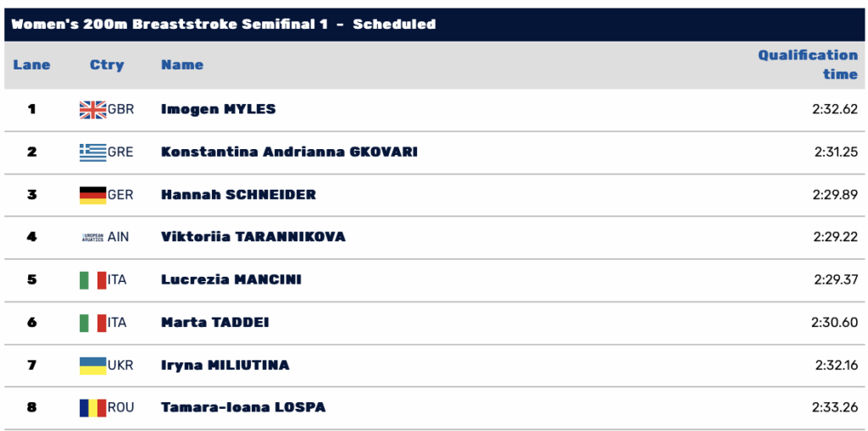Screen dimensions: 868x431
Task: Click the Qualification time column header
Action: pyautogui.click(x=808, y=64)
